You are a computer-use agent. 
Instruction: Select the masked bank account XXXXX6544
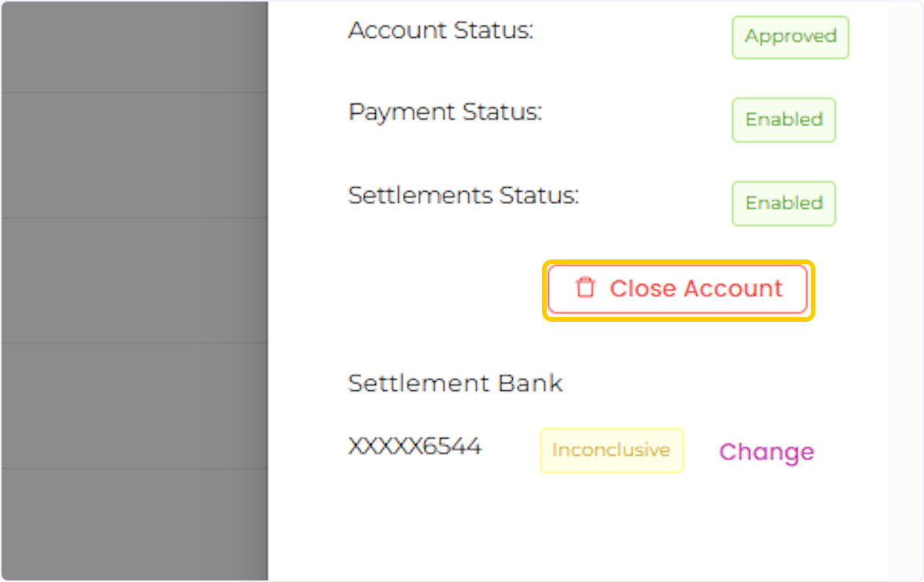point(415,447)
